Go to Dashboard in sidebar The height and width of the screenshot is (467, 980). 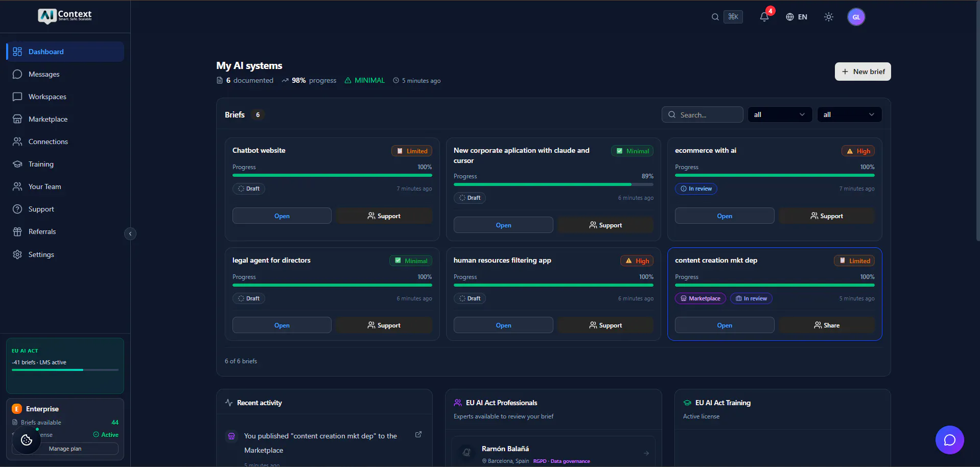[65, 52]
